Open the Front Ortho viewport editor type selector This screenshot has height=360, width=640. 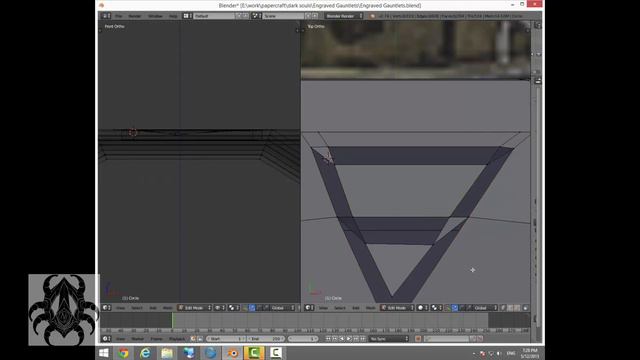(x=107, y=308)
